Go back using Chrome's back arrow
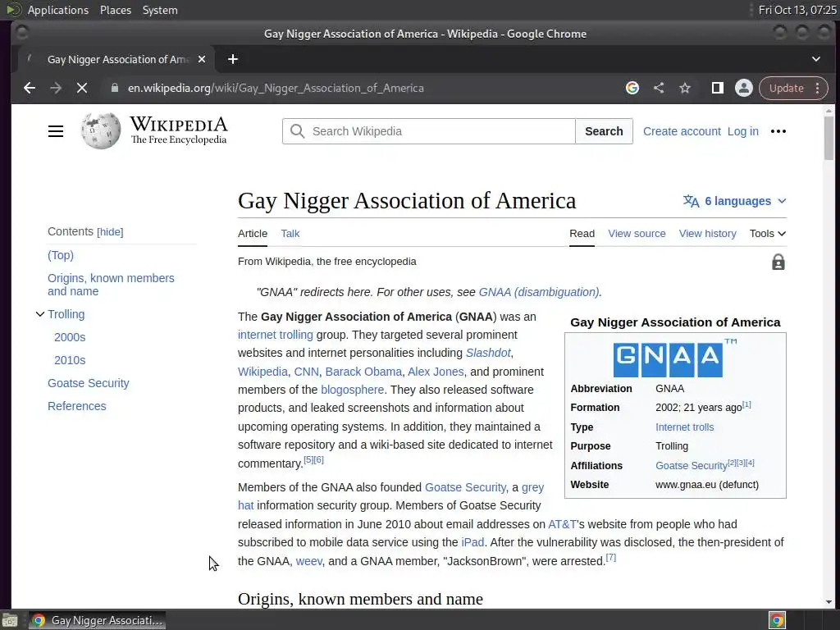 (x=30, y=88)
